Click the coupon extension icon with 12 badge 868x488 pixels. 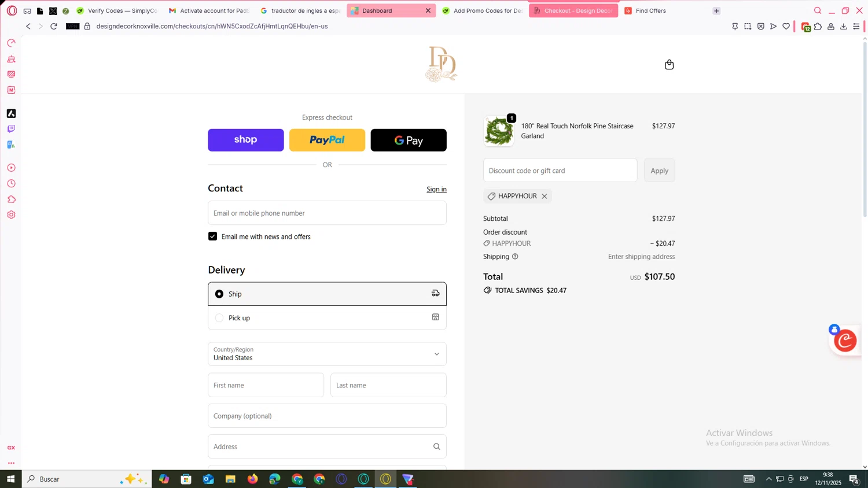[806, 27]
